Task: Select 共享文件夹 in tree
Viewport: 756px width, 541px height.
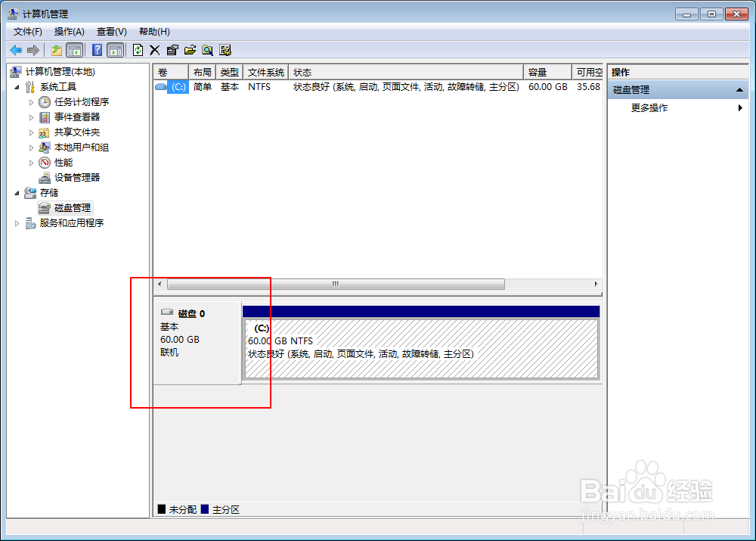Action: pos(77,132)
